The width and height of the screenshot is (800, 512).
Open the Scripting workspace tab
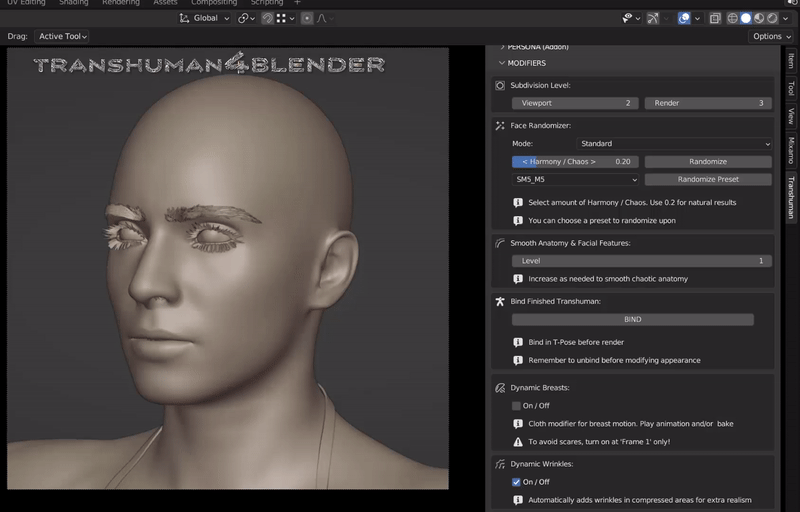[266, 3]
